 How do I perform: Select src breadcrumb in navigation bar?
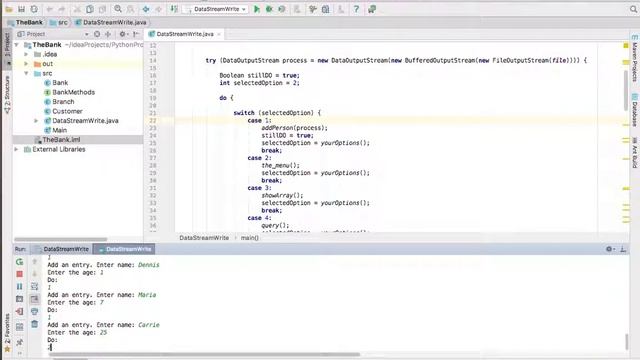coord(59,22)
